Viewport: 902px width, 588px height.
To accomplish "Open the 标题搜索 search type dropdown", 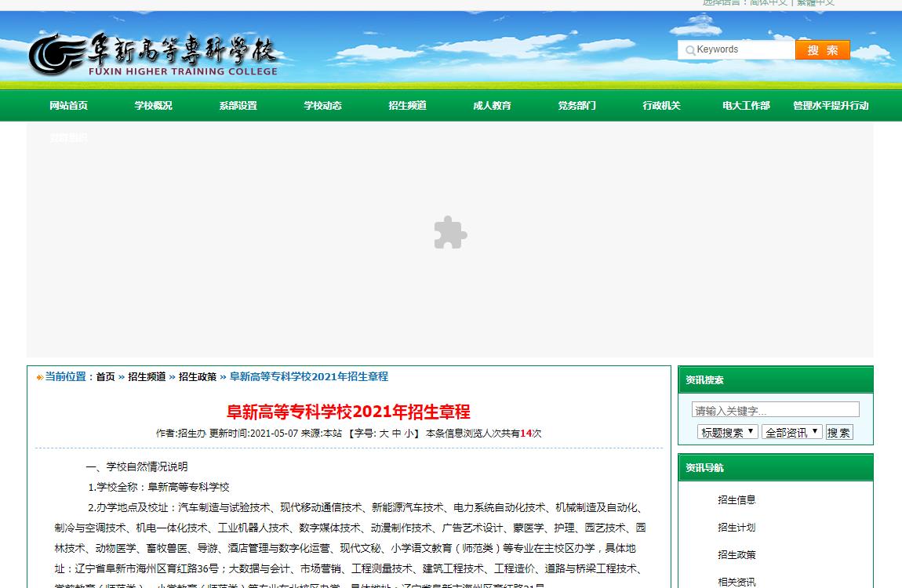I will pos(727,432).
